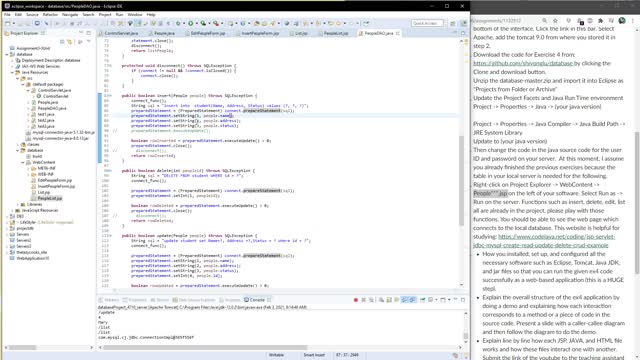
Task: Click the Run (green play) toolbar icon
Action: click(190, 24)
